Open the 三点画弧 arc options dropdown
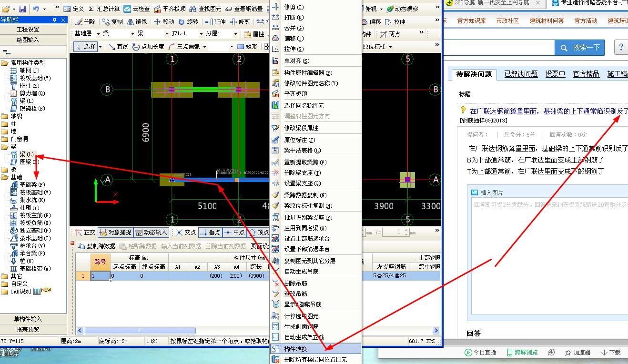Viewport: 628px width, 364px height. [205, 47]
